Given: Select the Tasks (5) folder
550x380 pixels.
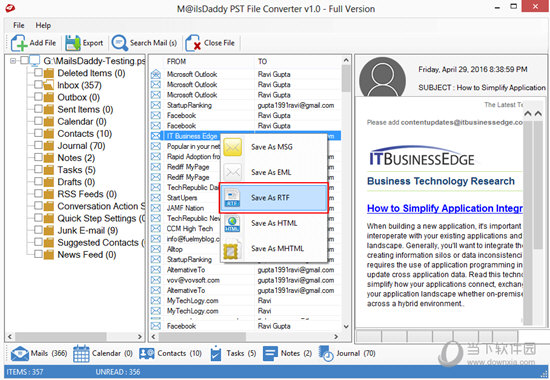Looking at the screenshot, I should click(76, 170).
